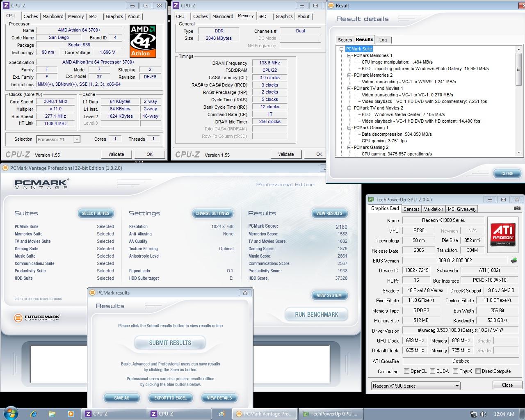Screen dimensions: 525x420
Task: Click the Driver Version field in GPU-Z
Action: click(x=461, y=330)
